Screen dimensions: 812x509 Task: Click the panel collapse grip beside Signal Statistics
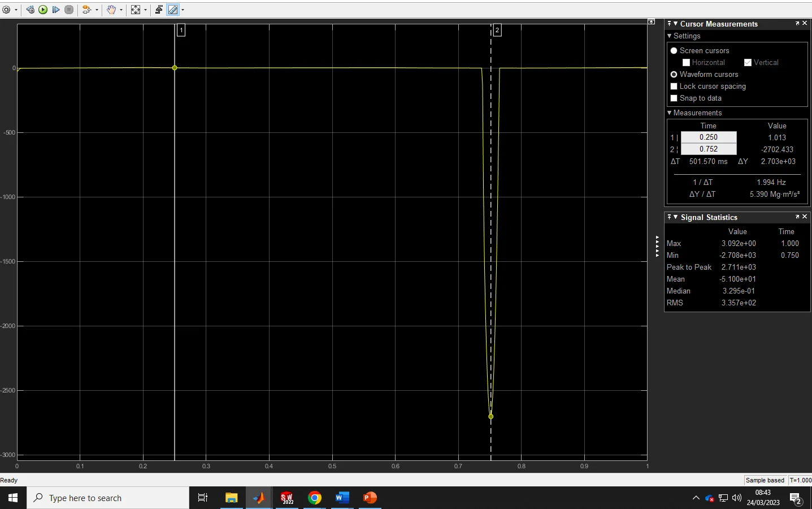point(657,246)
